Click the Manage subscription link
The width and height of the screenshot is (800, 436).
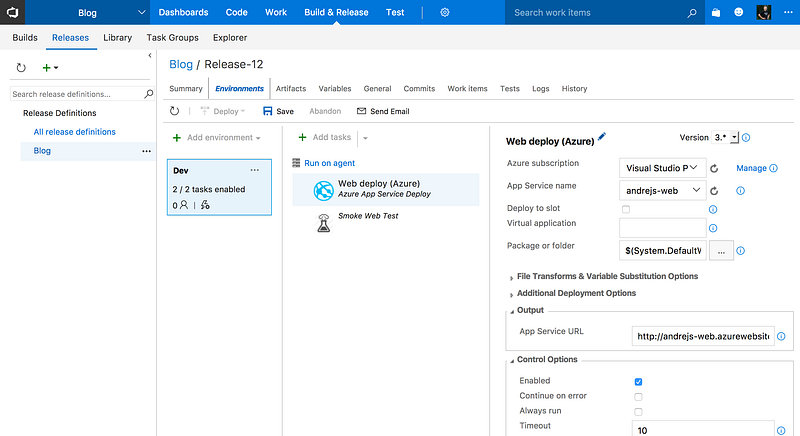(x=751, y=168)
